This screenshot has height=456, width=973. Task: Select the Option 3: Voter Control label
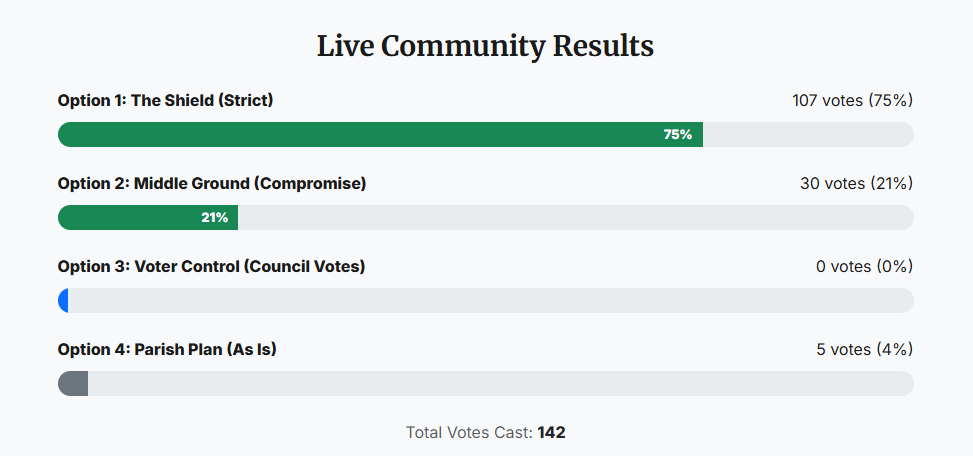coord(211,266)
